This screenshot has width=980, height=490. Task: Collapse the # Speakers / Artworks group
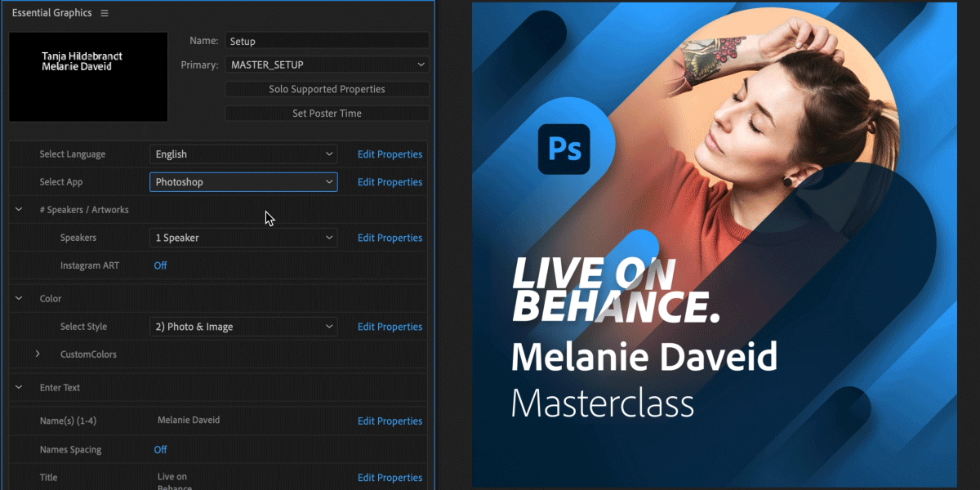(x=18, y=210)
